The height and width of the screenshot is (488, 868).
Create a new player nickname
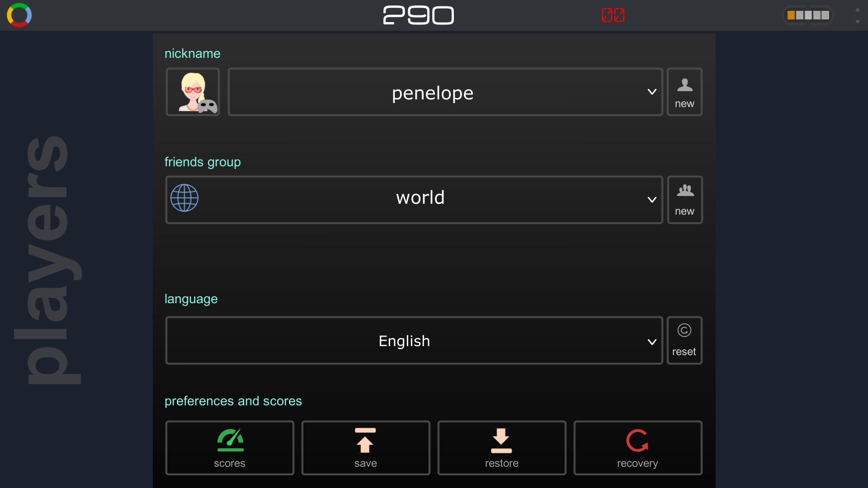pos(684,92)
